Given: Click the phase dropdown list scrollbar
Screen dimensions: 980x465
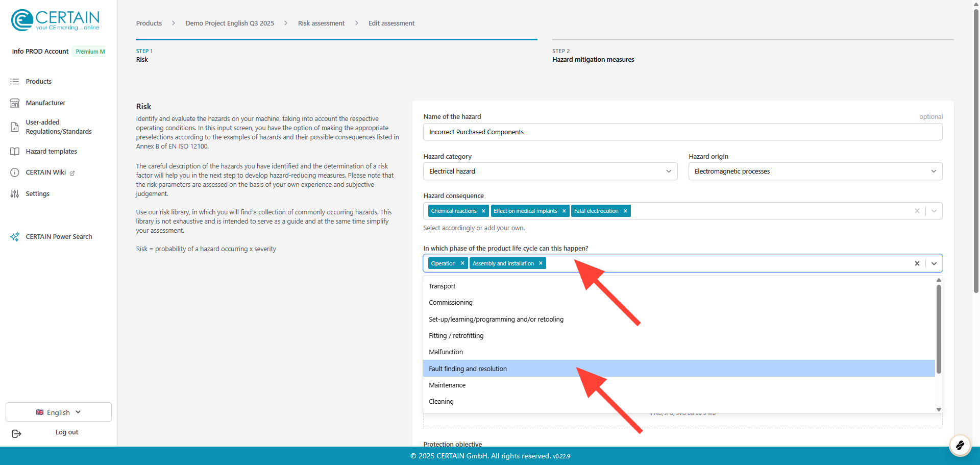Looking at the screenshot, I should pyautogui.click(x=939, y=329).
